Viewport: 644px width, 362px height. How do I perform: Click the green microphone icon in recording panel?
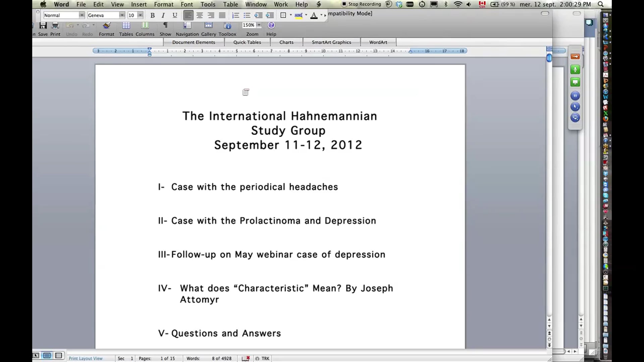[575, 69]
